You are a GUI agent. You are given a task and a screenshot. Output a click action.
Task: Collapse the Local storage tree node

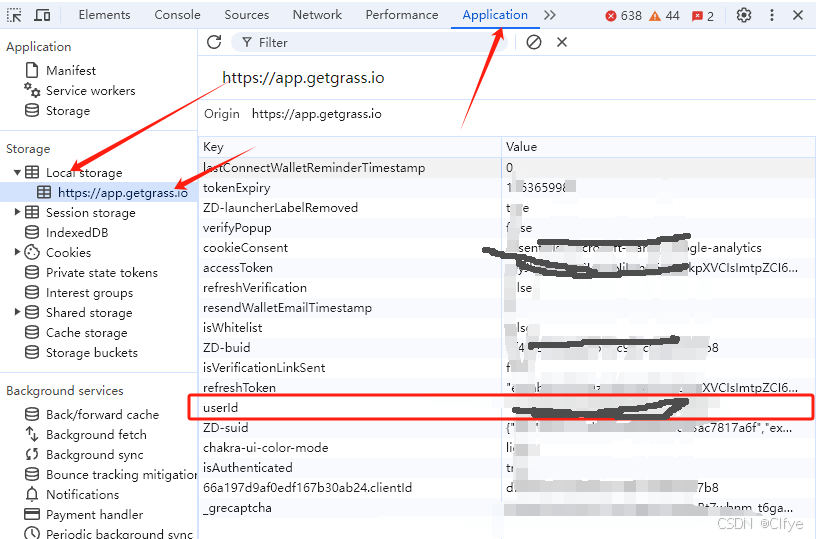point(17,172)
